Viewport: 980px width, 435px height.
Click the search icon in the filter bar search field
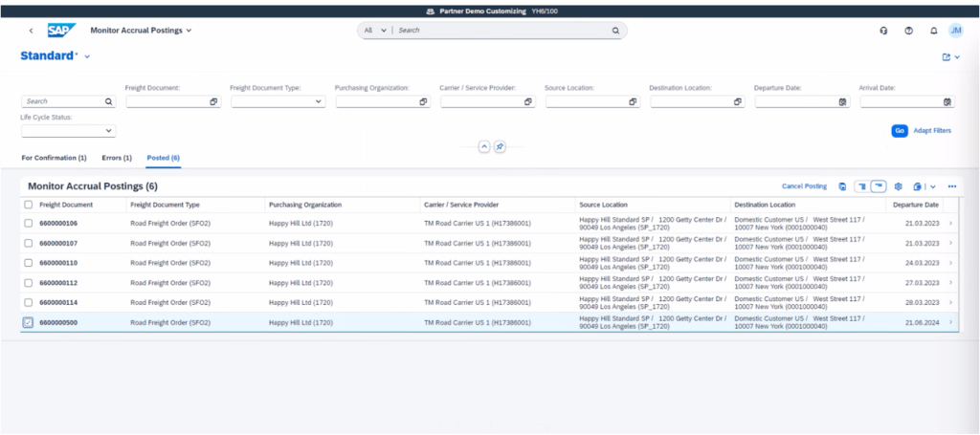[x=108, y=101]
